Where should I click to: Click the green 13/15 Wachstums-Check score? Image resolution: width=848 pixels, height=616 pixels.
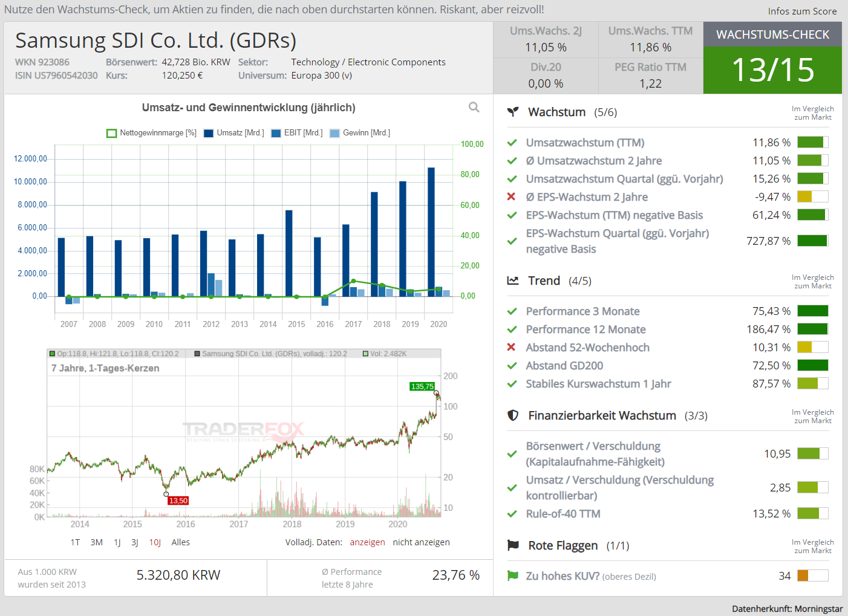point(772,70)
